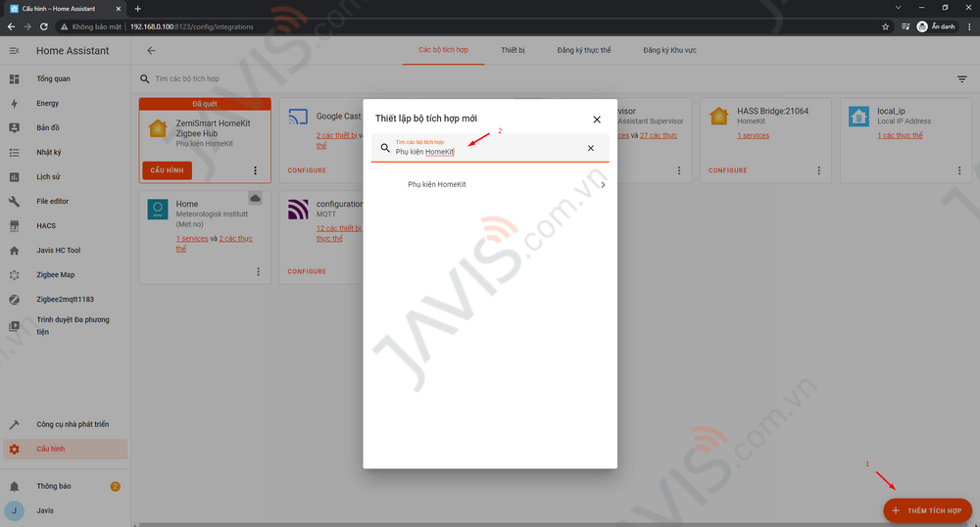Switch to Các bộ tích hợp tab
The height and width of the screenshot is (527, 980).
click(x=443, y=50)
